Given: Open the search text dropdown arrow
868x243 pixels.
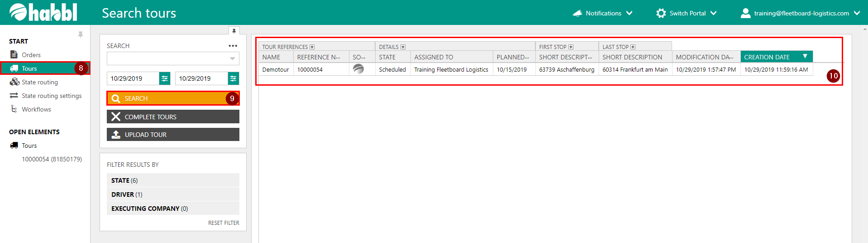Looking at the screenshot, I should (232, 58).
